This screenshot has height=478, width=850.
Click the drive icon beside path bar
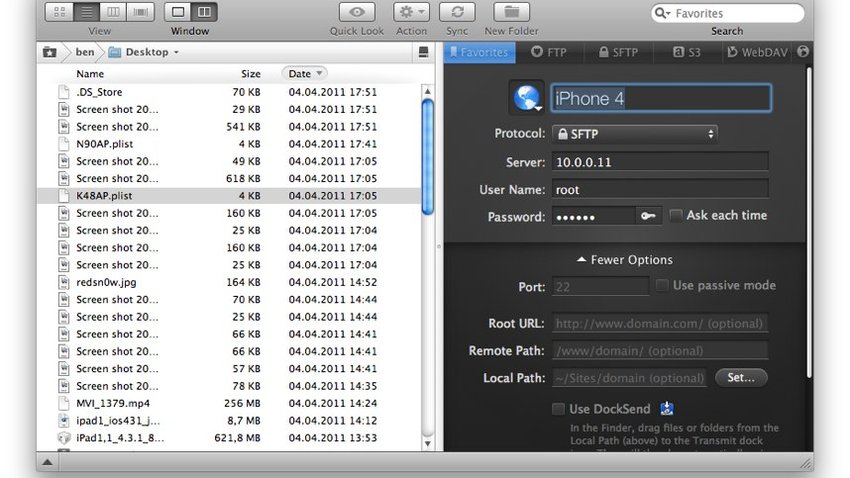coord(423,52)
